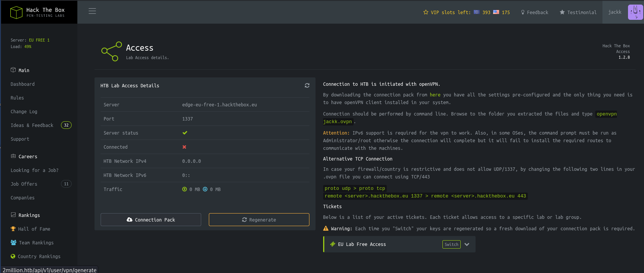Click the Traffic upload arrow icon
This screenshot has width=644, height=273.
pos(184,189)
